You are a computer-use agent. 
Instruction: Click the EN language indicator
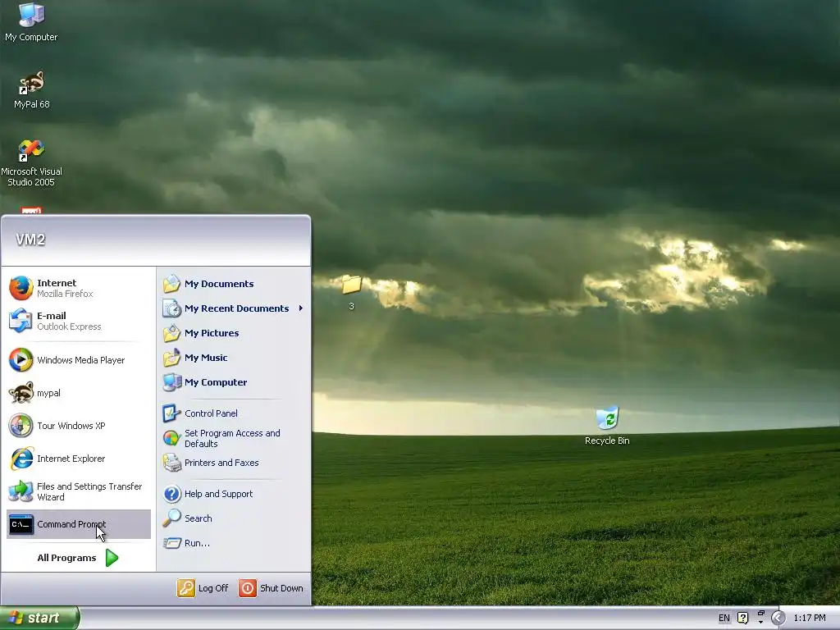click(x=724, y=618)
